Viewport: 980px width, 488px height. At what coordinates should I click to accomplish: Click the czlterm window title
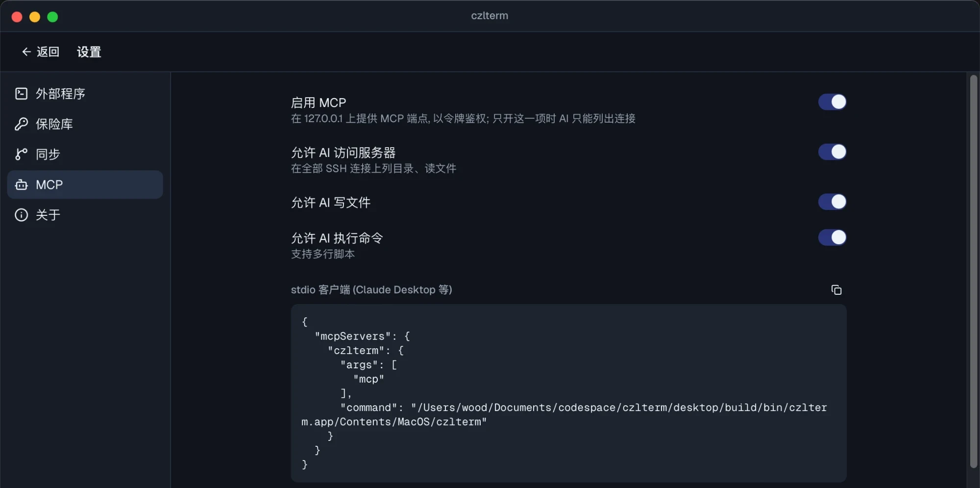click(x=490, y=16)
